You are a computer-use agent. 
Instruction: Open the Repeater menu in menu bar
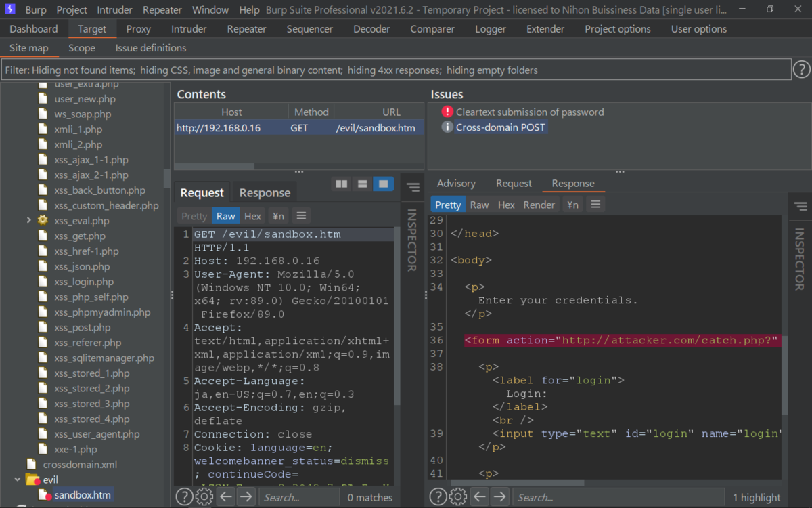tap(162, 9)
